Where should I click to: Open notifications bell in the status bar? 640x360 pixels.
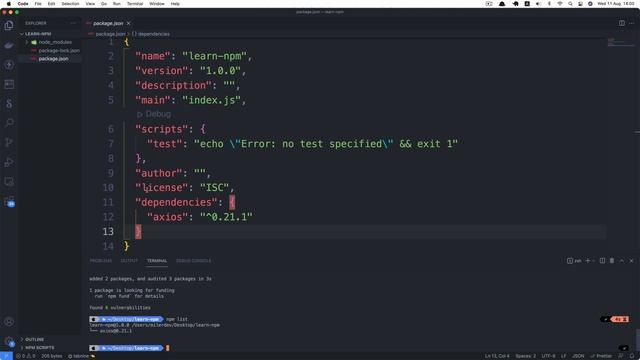631,356
